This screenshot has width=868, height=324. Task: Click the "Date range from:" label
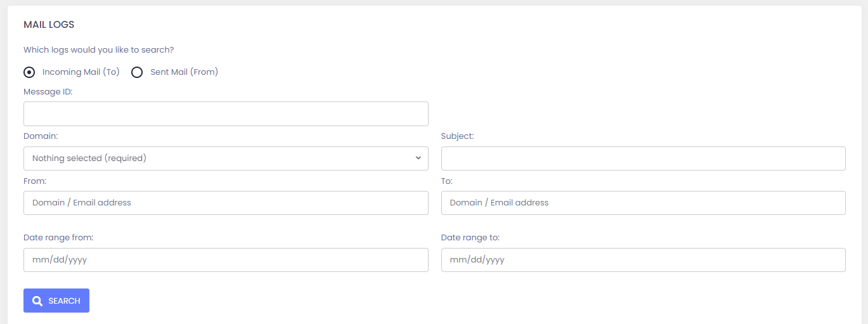(58, 238)
